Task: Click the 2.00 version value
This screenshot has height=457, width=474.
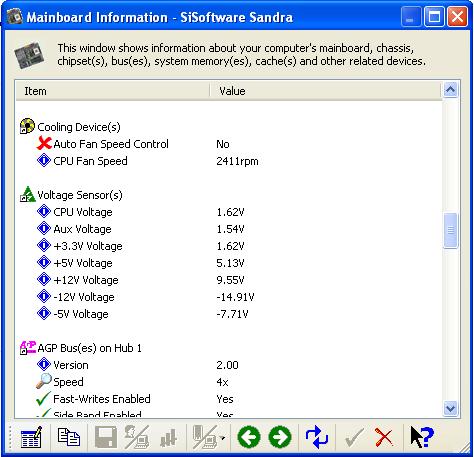Action: pyautogui.click(x=227, y=365)
